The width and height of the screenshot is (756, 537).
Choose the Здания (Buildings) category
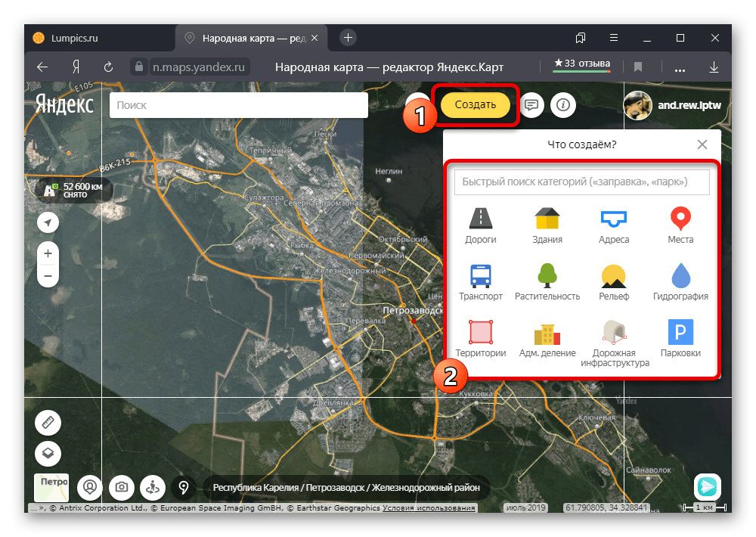547,219
